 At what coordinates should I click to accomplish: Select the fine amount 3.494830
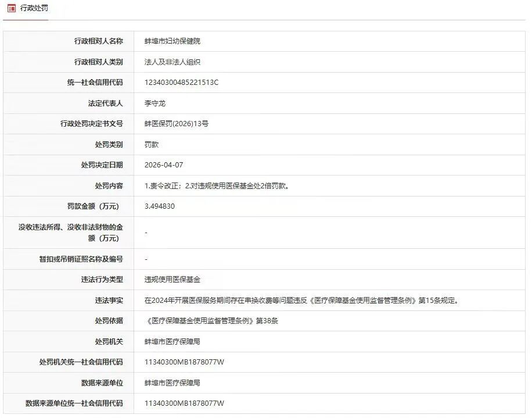160,206
